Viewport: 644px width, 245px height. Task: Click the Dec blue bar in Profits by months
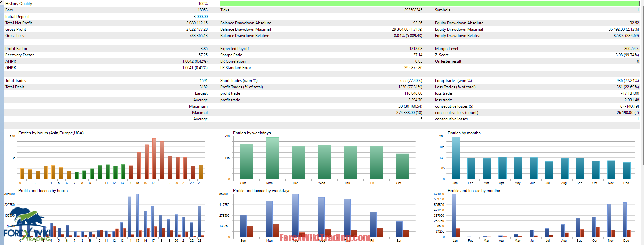pos(624,219)
